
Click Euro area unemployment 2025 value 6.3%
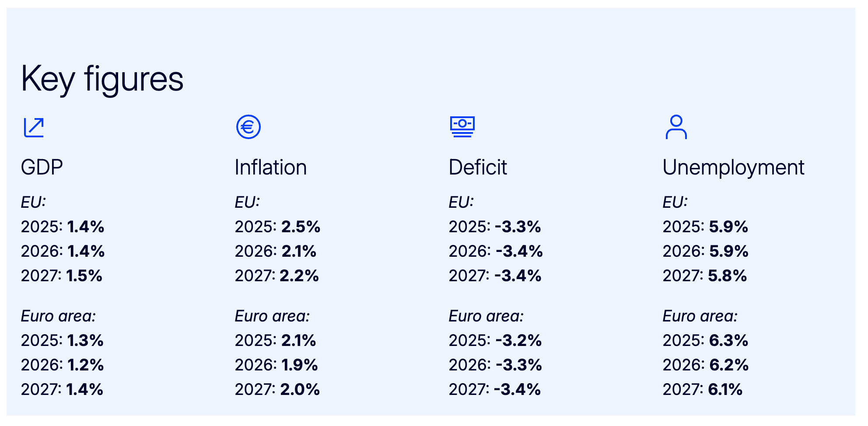(728, 340)
